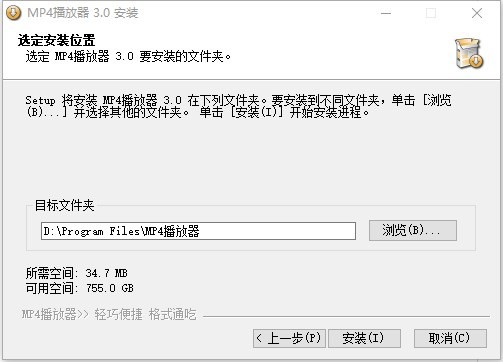Close the MP4播放器 setup window

[x=477, y=13]
